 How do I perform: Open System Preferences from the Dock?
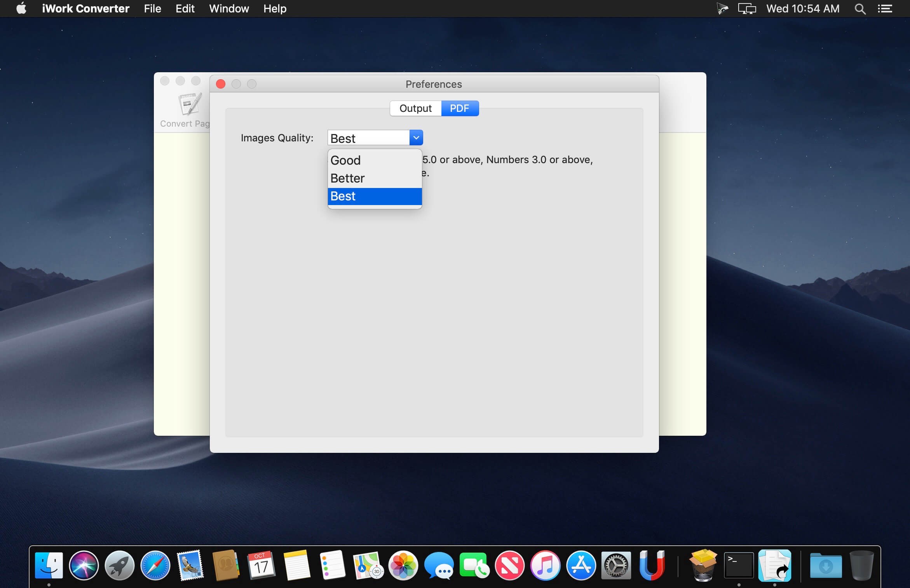click(x=616, y=566)
